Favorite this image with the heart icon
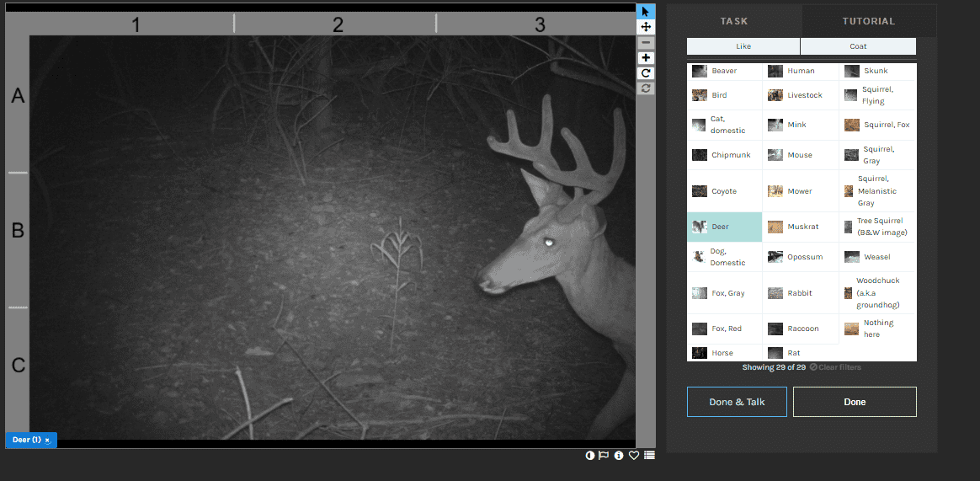 point(634,456)
